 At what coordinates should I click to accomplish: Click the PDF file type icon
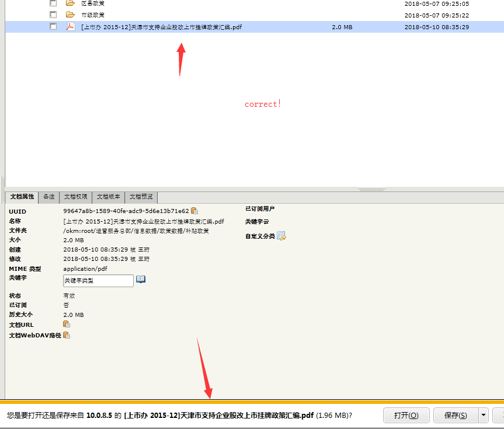point(70,27)
